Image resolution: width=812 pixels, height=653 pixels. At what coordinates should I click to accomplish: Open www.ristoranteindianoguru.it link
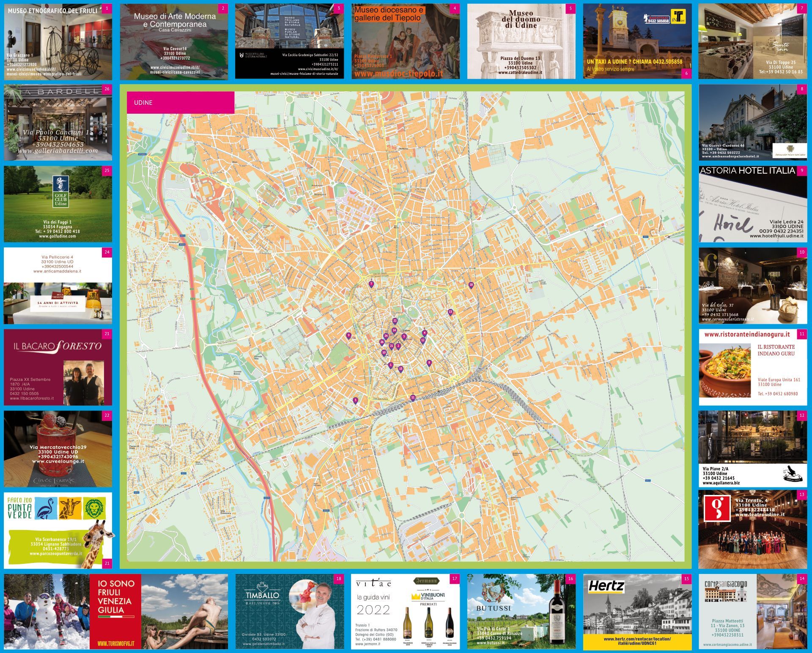click(747, 334)
